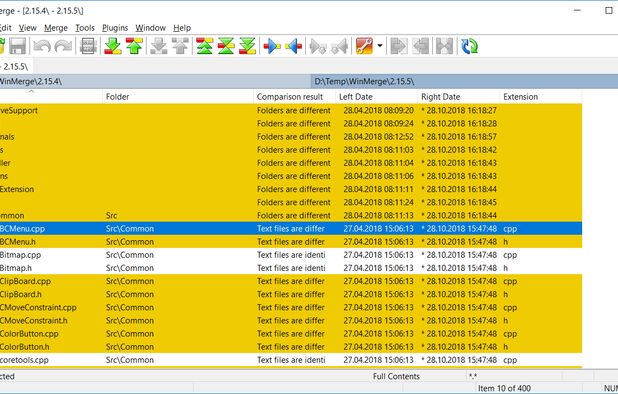Select the coretools.cpp file row
The image size is (618, 394).
coord(291,360)
